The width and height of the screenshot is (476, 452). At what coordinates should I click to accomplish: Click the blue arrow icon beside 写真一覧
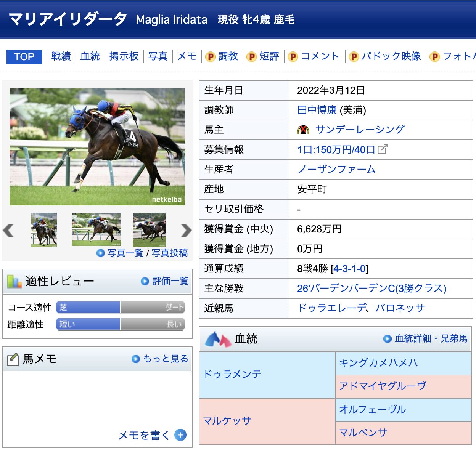101,253
